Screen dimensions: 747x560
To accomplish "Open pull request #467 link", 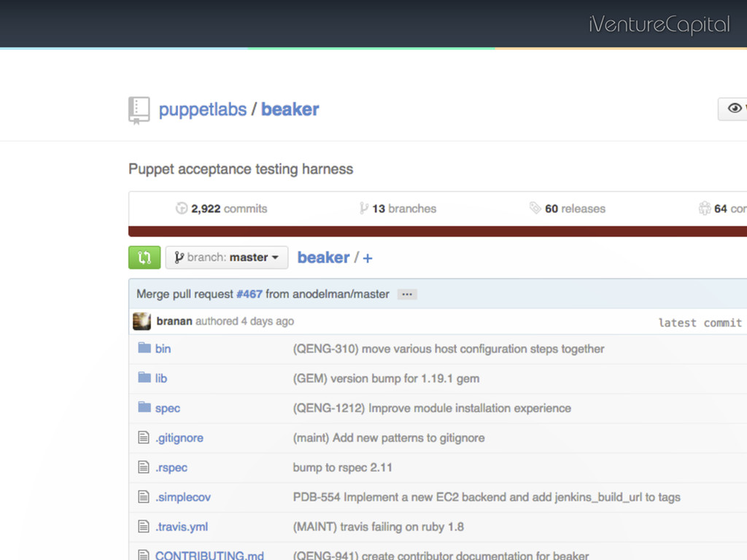I will [x=249, y=295].
